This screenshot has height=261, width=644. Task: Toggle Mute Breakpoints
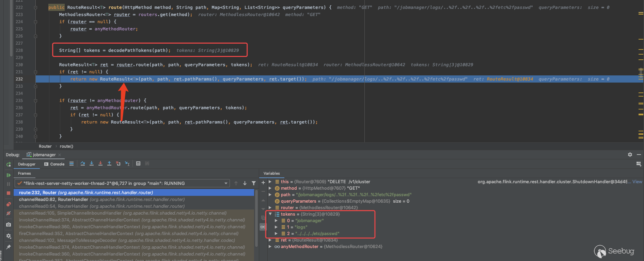9,213
